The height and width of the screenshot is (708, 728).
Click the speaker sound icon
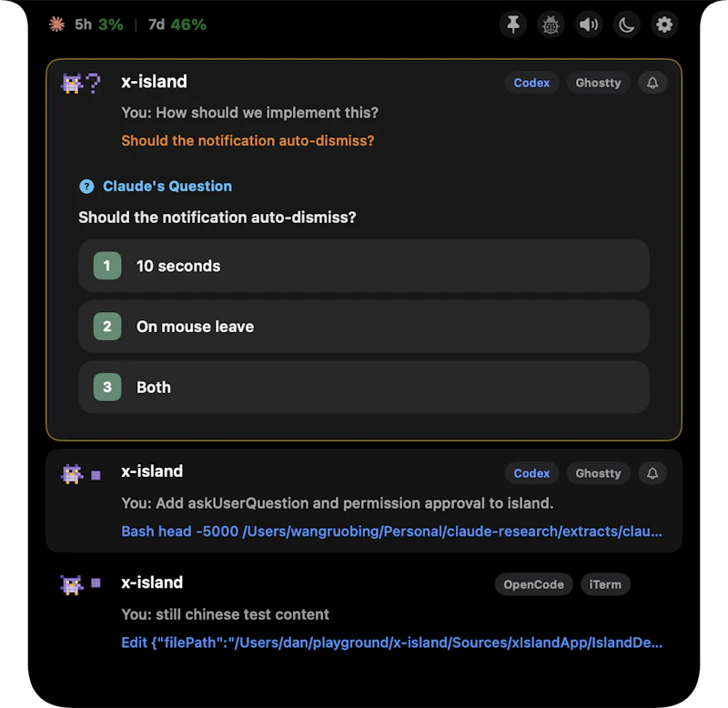[589, 25]
